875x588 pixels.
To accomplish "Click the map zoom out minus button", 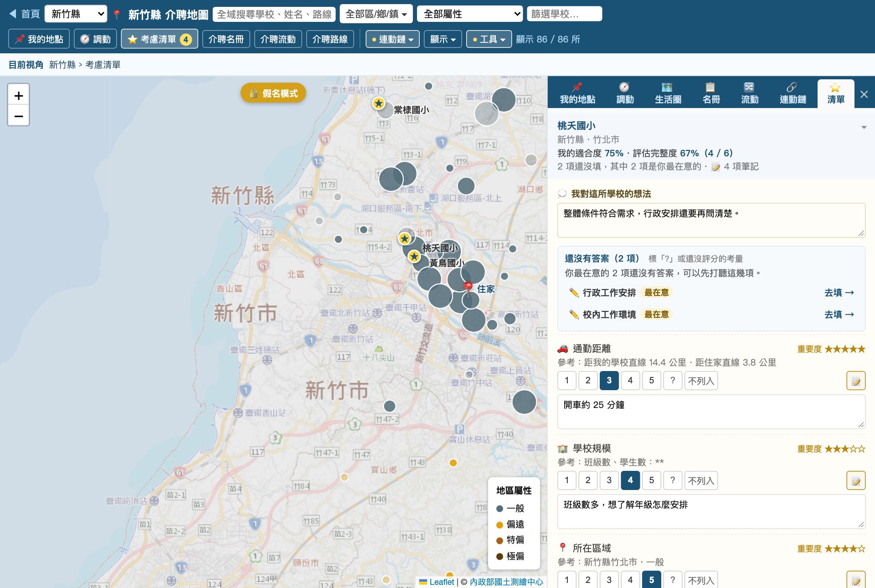I will tap(19, 116).
